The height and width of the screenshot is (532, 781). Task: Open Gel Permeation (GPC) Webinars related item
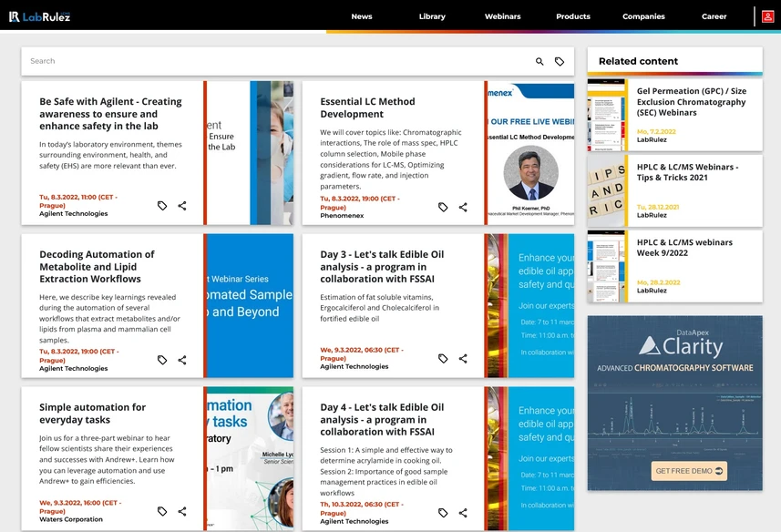pos(692,102)
